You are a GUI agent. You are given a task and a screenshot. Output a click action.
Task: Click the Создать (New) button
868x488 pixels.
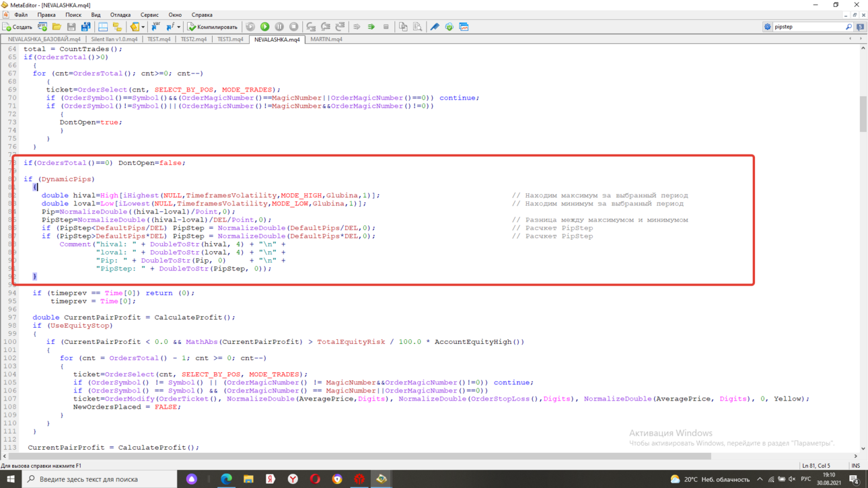pyautogui.click(x=17, y=27)
